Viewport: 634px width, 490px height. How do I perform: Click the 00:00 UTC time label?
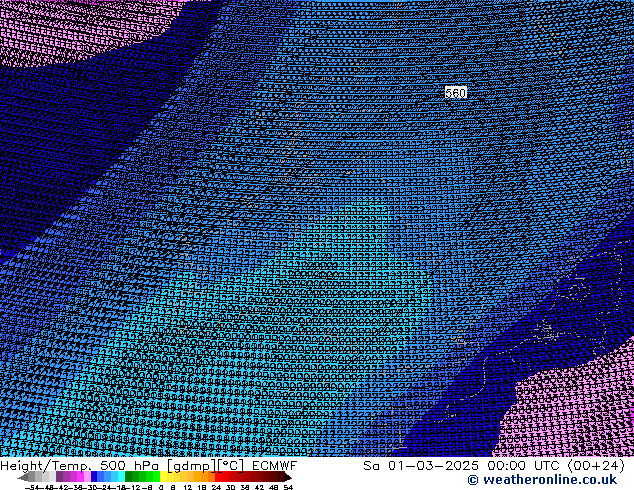pos(523,466)
